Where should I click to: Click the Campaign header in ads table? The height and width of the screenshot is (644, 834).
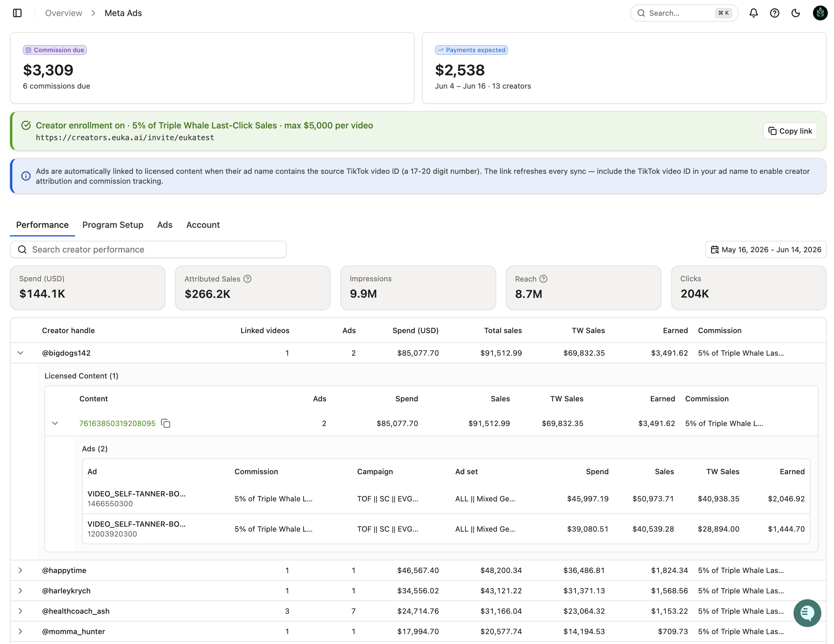(x=375, y=471)
